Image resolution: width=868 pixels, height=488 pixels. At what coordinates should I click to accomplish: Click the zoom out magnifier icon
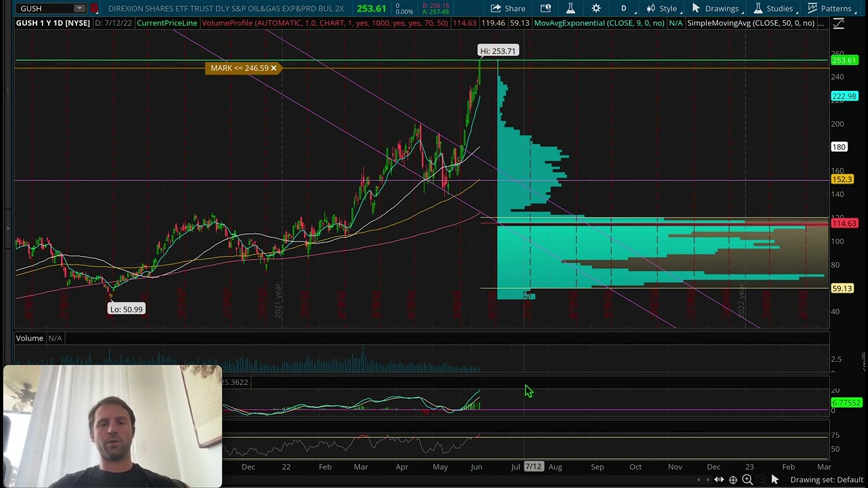click(761, 480)
